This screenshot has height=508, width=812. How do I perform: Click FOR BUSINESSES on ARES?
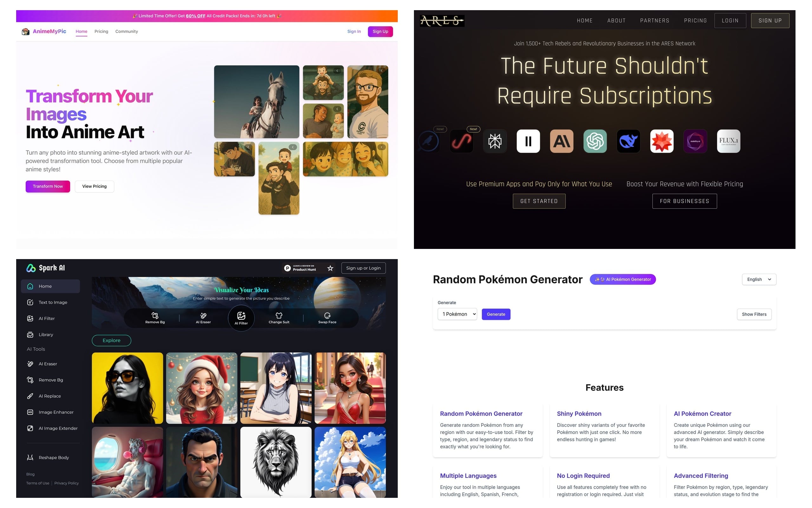coord(684,201)
